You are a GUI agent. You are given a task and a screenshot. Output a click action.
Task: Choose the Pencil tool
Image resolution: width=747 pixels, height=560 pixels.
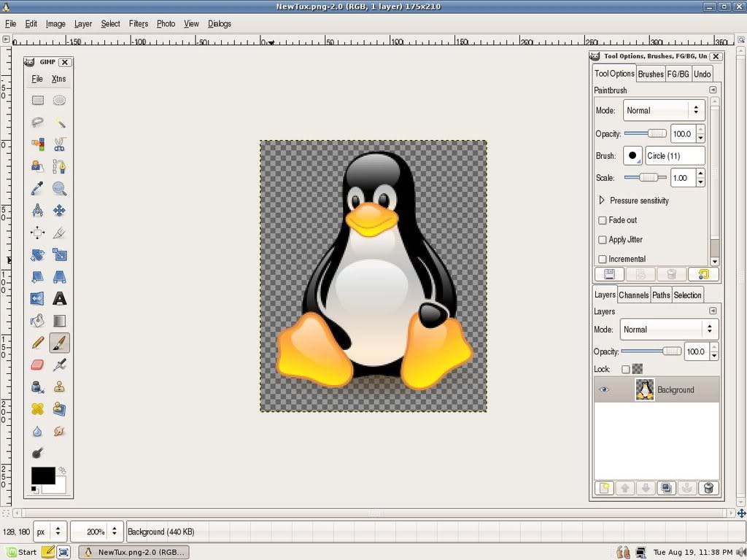(37, 343)
